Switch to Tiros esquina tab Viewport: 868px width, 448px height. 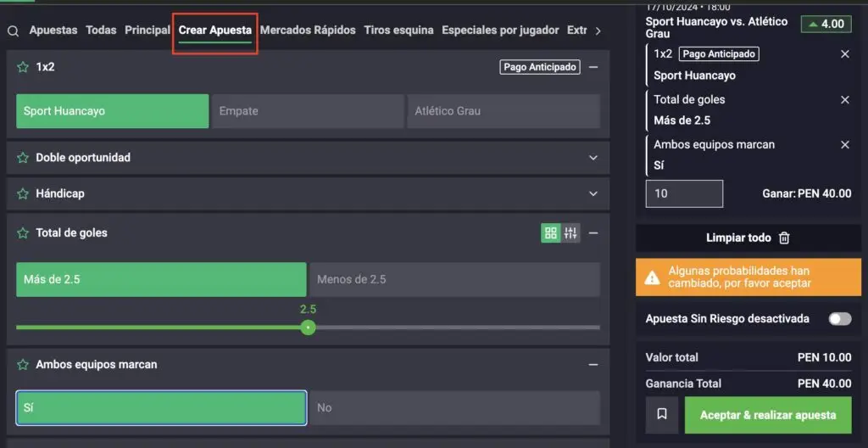tap(398, 31)
